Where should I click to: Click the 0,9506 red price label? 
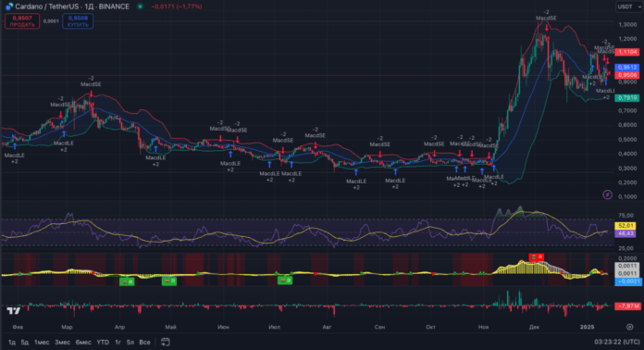click(627, 75)
